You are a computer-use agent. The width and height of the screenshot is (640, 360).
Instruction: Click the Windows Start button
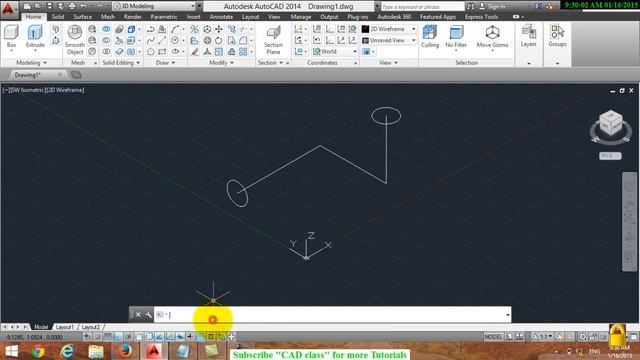pos(11,351)
